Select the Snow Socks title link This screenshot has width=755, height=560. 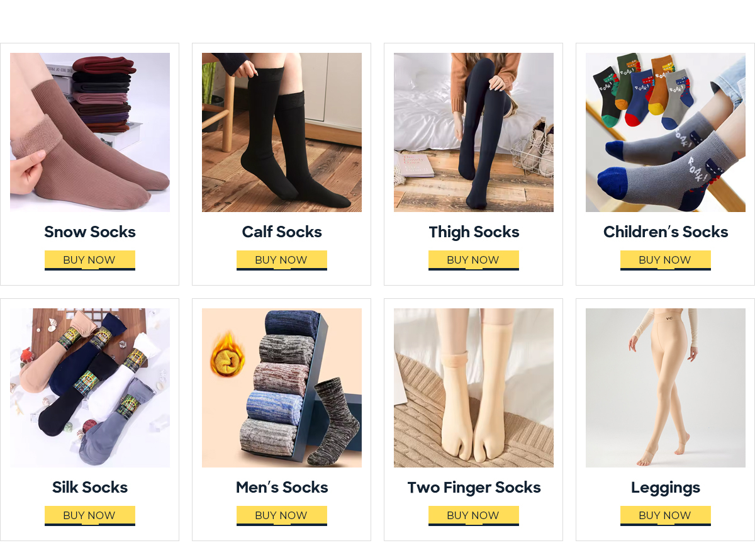90,232
